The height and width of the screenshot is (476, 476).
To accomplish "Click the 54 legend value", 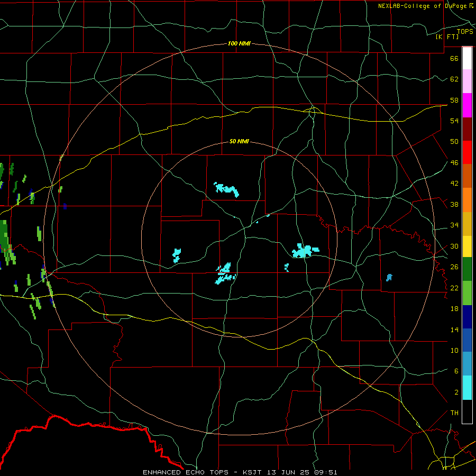I will click(x=454, y=121).
